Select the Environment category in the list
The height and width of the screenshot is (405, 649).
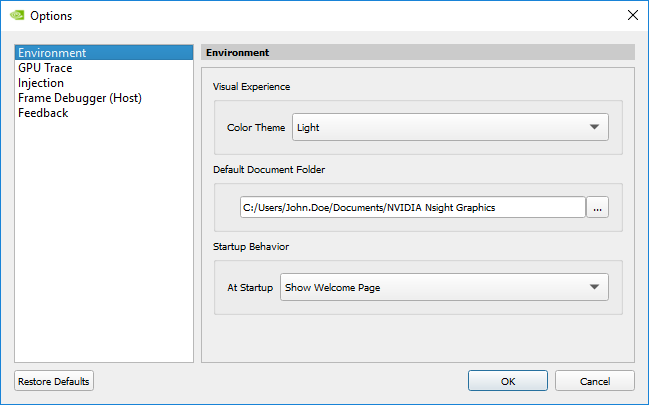pos(52,53)
